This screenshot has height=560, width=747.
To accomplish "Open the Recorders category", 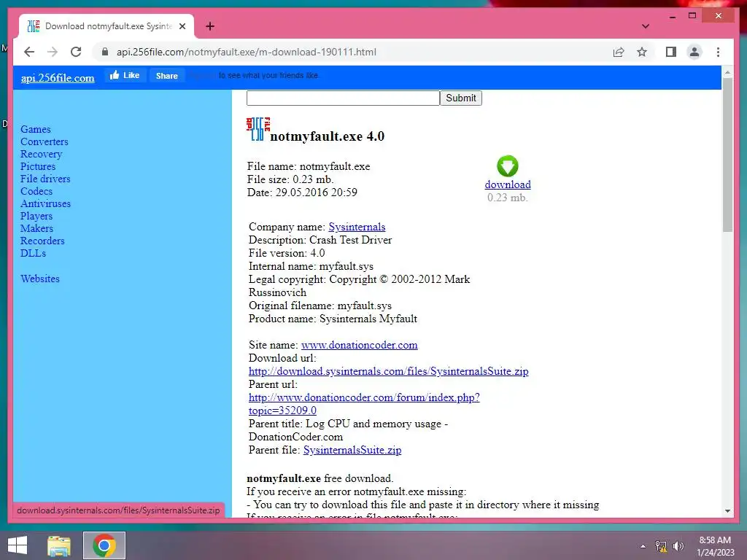I will 42,241.
